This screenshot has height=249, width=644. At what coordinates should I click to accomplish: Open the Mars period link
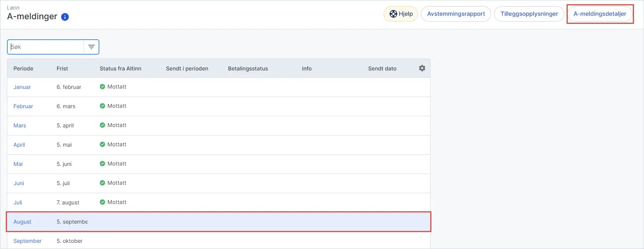pyautogui.click(x=20, y=125)
